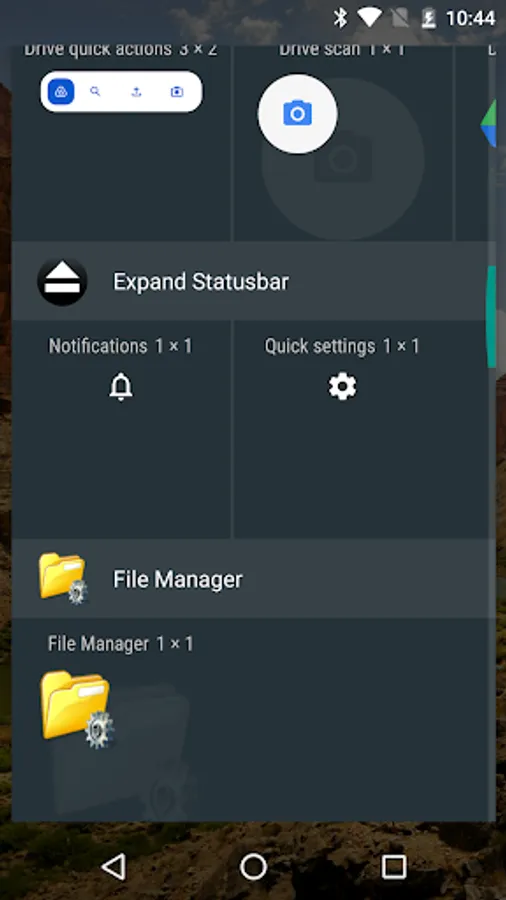Select the File Manager 1 × 1 folder widget
The image size is (506, 900).
(77, 709)
